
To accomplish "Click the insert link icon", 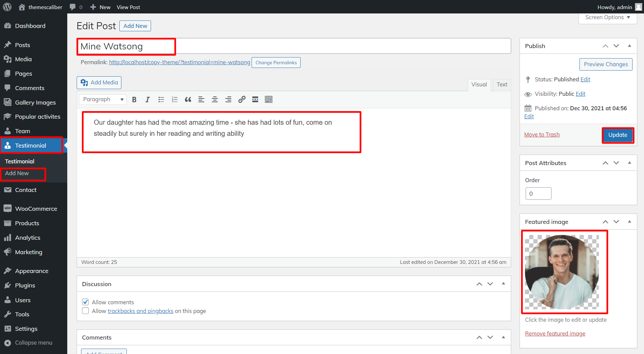I will (241, 100).
